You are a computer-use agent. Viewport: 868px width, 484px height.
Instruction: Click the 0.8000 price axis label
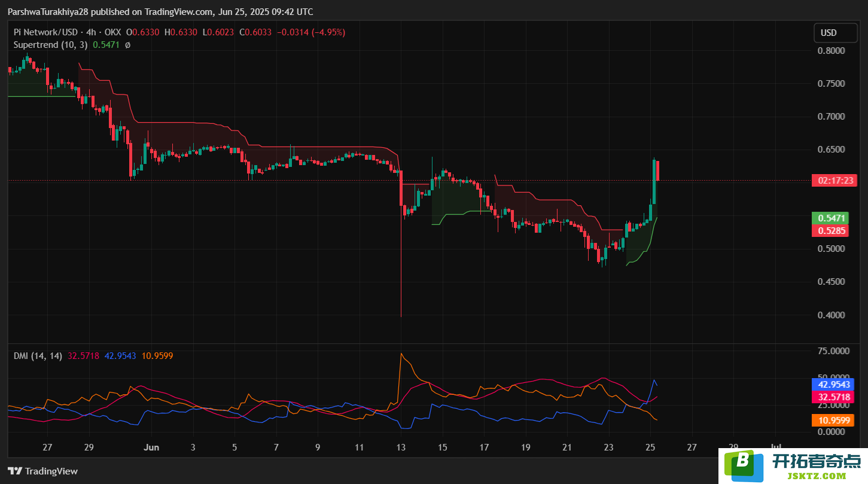click(x=832, y=51)
